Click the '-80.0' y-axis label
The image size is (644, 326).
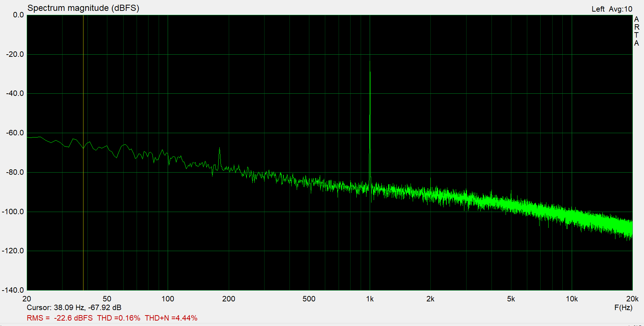point(15,172)
